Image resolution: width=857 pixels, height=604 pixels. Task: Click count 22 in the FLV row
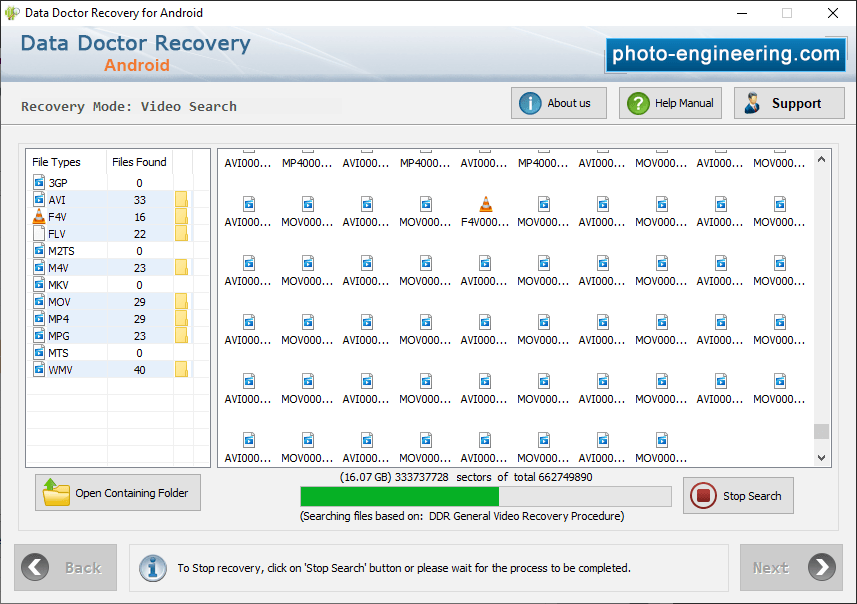coord(140,234)
